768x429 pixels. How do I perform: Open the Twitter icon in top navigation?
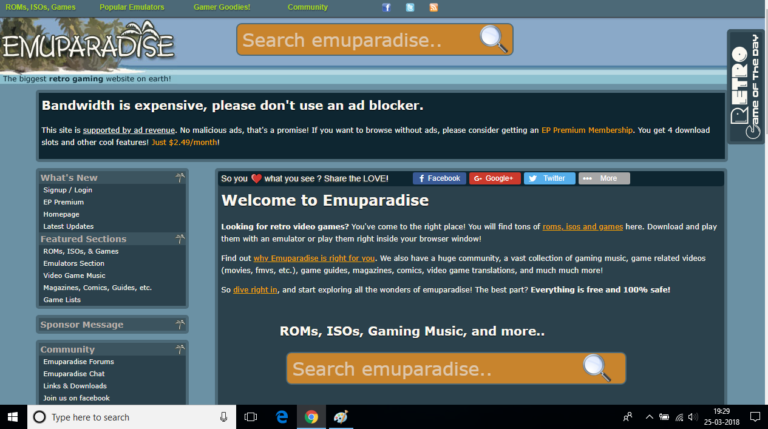[410, 7]
